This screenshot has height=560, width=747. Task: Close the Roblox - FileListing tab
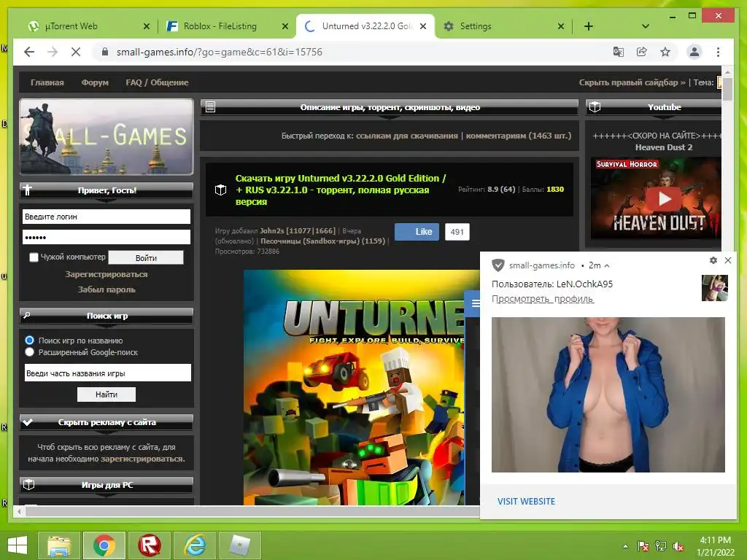pos(285,26)
